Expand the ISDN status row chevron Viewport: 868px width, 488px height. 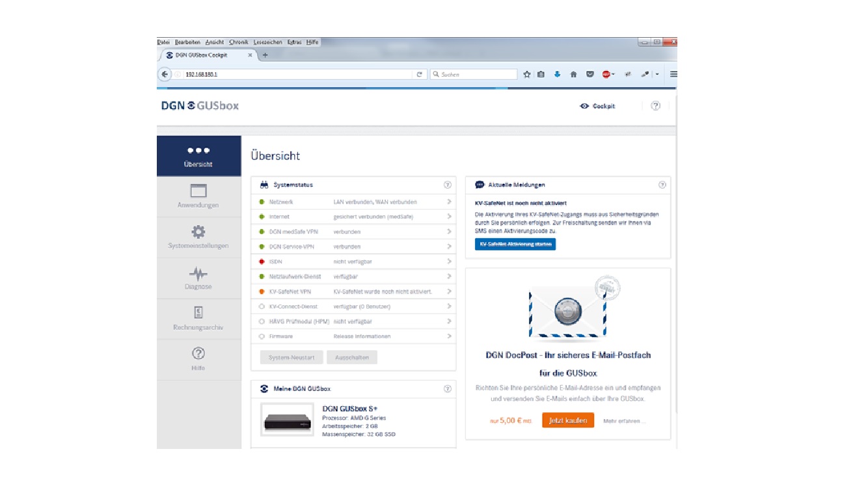point(449,262)
